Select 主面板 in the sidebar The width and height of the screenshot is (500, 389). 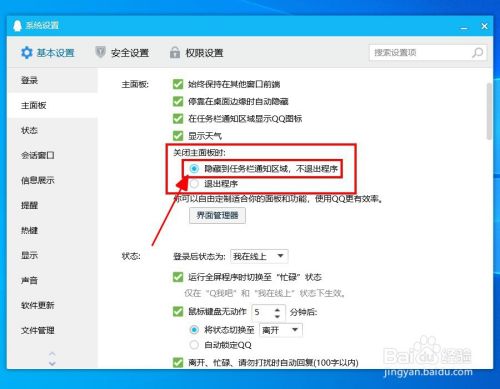52,105
